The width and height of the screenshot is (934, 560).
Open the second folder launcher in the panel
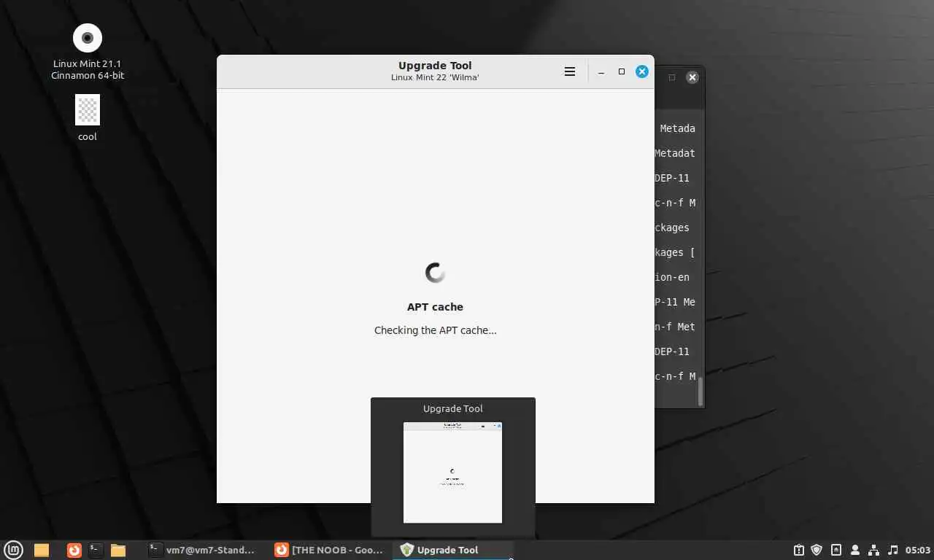tap(118, 550)
